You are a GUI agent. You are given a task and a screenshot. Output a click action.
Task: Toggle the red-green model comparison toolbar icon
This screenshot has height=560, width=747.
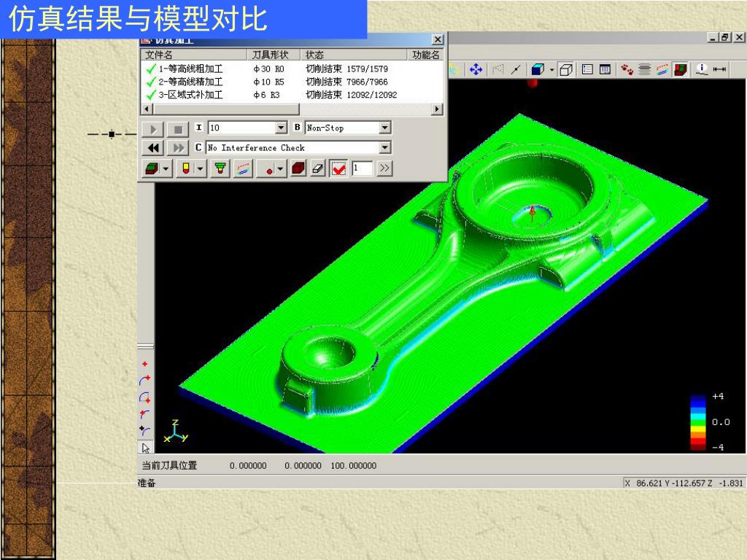tap(680, 69)
